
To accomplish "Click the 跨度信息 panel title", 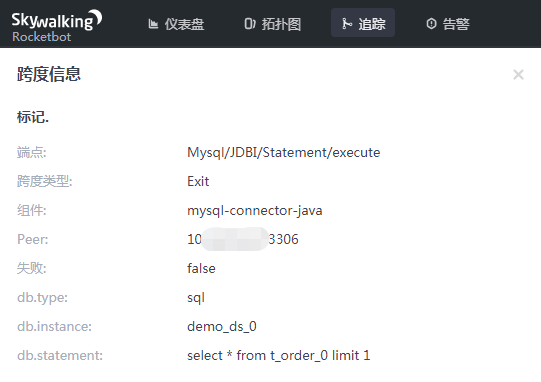I will tap(49, 75).
